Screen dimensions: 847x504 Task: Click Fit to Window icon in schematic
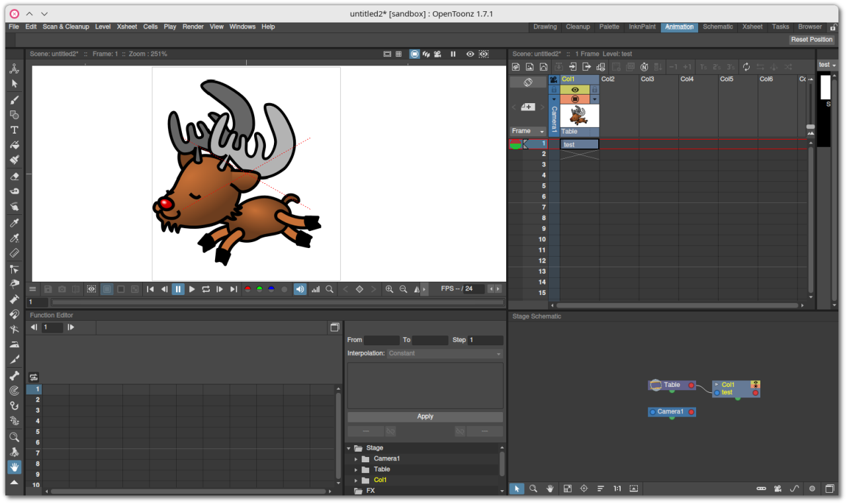tap(567, 489)
